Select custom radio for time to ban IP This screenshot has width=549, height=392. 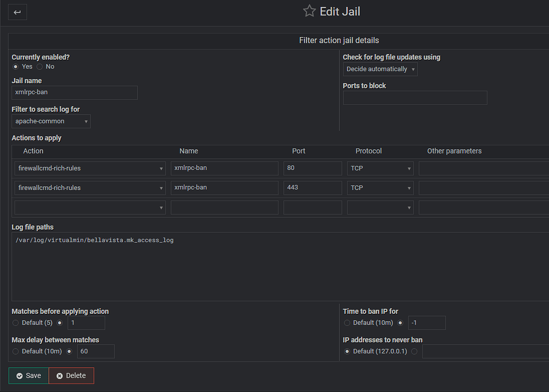(x=400, y=323)
